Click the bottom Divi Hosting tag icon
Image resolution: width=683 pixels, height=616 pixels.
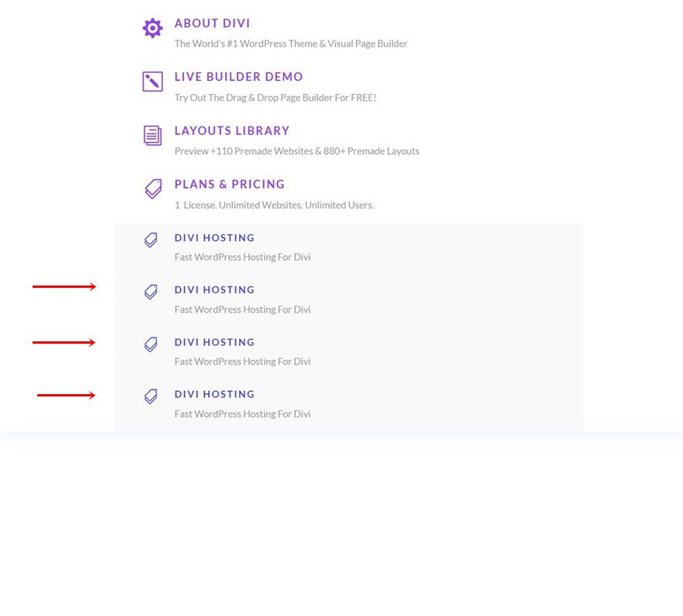(151, 396)
